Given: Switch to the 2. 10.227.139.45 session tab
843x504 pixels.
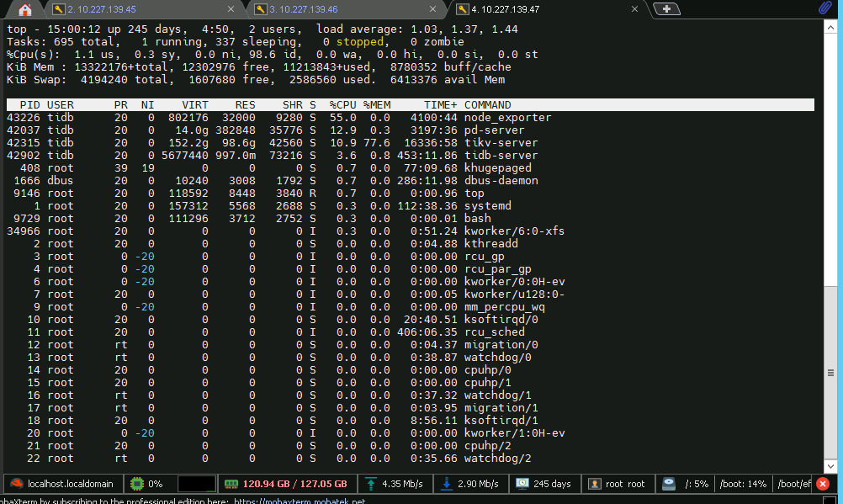Looking at the screenshot, I should [101, 9].
